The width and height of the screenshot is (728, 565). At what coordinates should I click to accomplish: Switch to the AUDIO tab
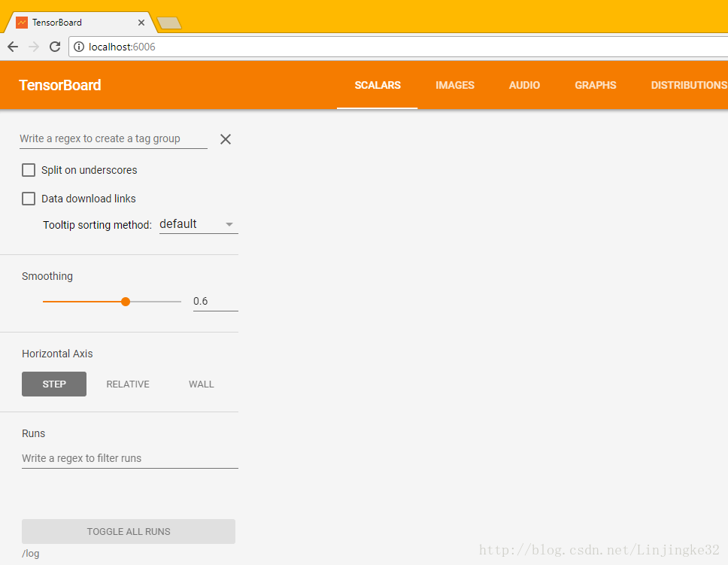point(524,85)
